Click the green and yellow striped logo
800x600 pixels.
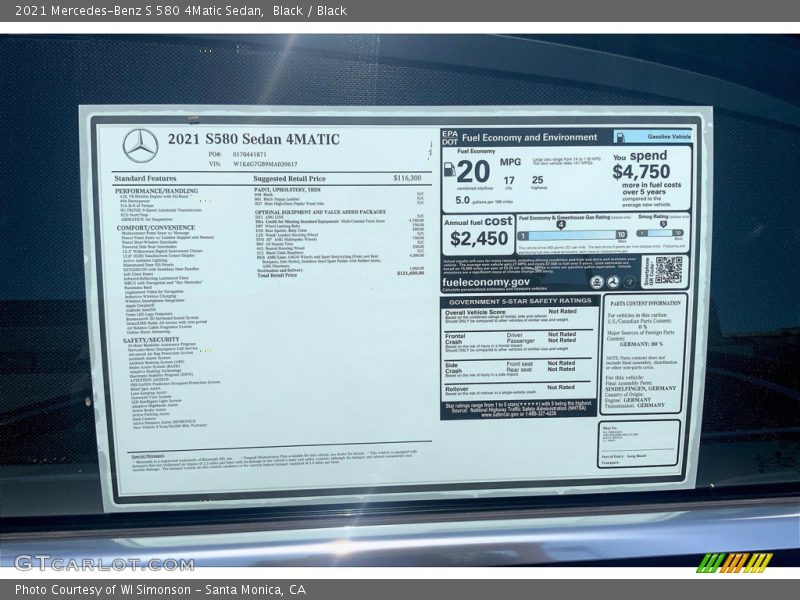click(x=734, y=563)
